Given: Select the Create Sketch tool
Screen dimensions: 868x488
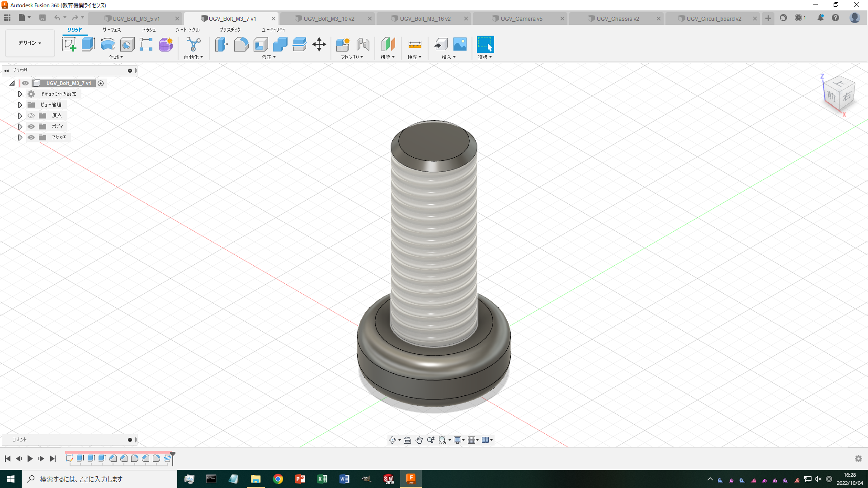Looking at the screenshot, I should point(69,43).
